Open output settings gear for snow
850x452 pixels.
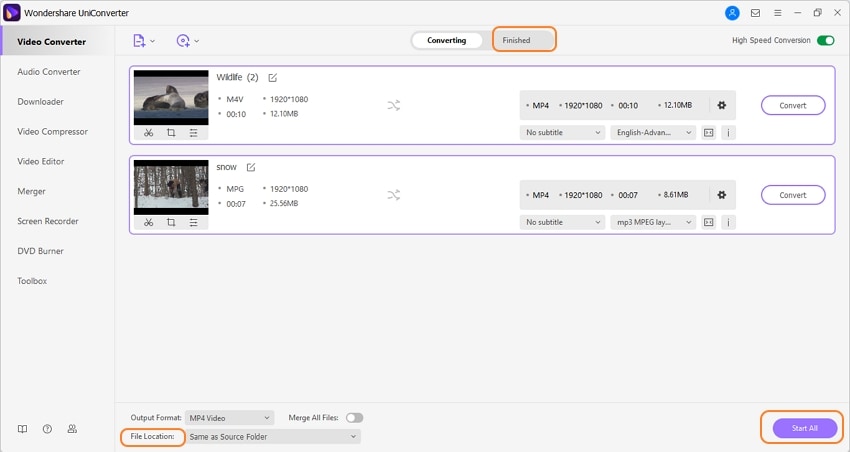722,195
